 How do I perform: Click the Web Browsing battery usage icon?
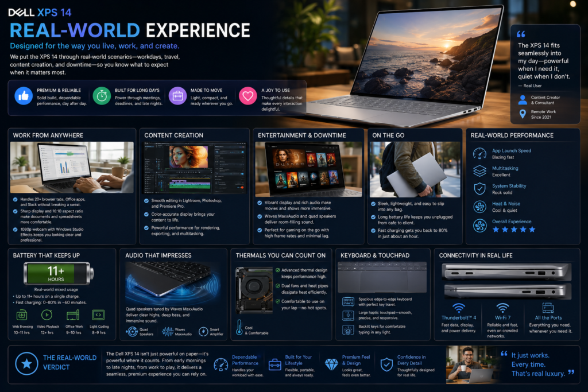22,315
